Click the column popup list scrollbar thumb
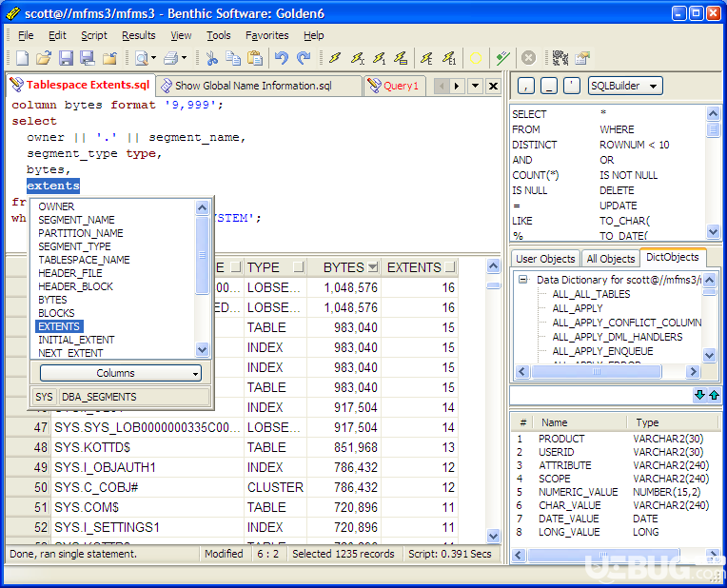Viewport: 727px width, 588px height. (x=202, y=255)
